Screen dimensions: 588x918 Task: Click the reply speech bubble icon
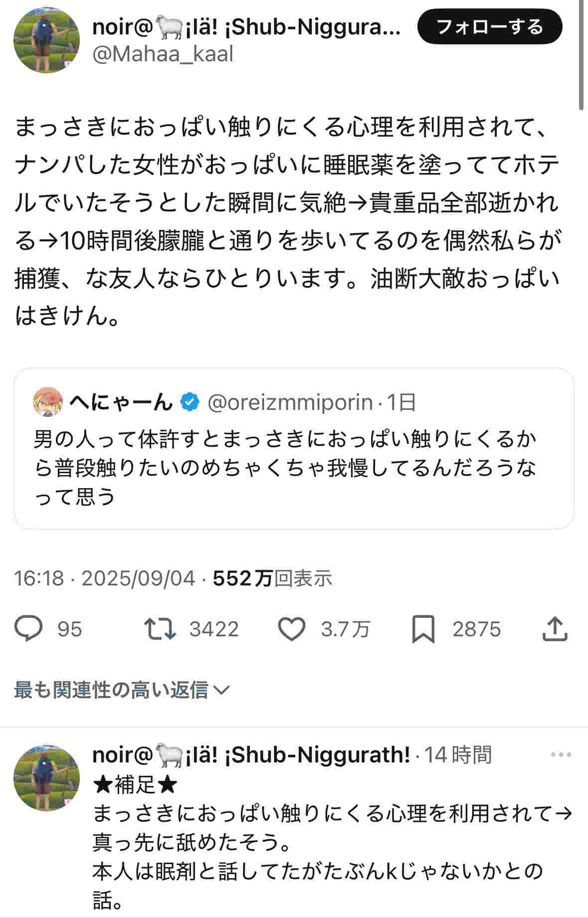point(28,629)
